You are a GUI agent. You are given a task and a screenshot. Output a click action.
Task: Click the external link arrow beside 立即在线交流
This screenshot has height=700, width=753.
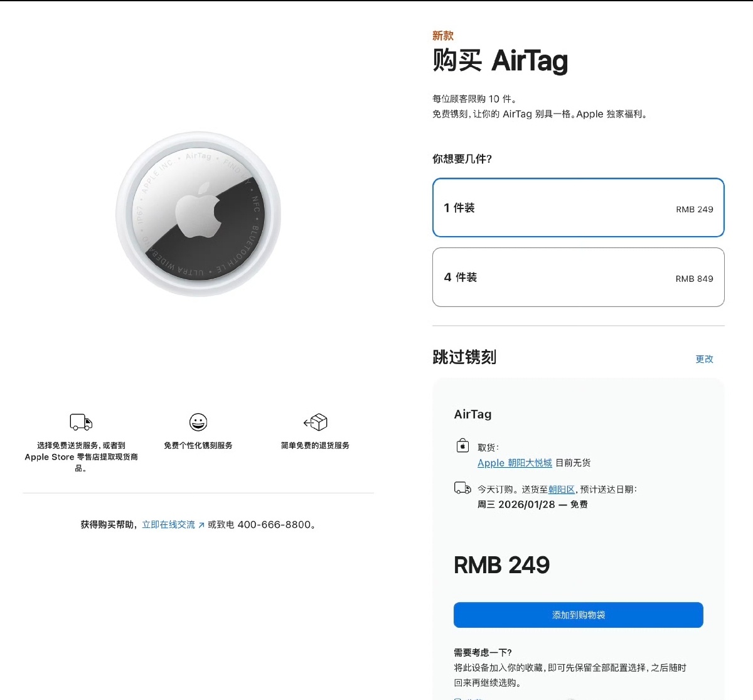click(201, 524)
